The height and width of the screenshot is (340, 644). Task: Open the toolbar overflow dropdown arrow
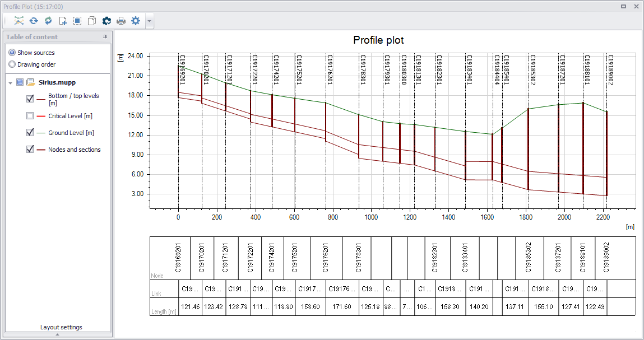149,21
